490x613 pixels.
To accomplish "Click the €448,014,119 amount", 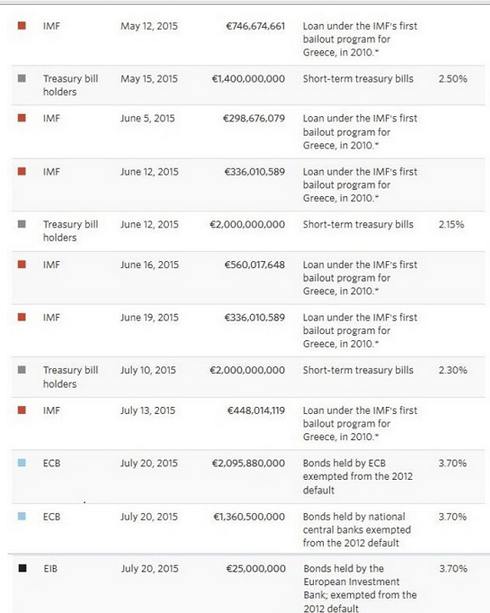I will pos(256,410).
